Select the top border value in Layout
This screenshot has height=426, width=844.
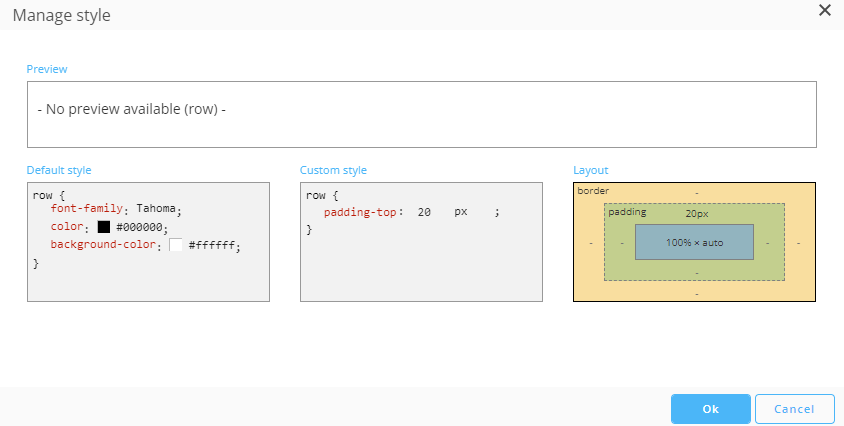pos(696,192)
